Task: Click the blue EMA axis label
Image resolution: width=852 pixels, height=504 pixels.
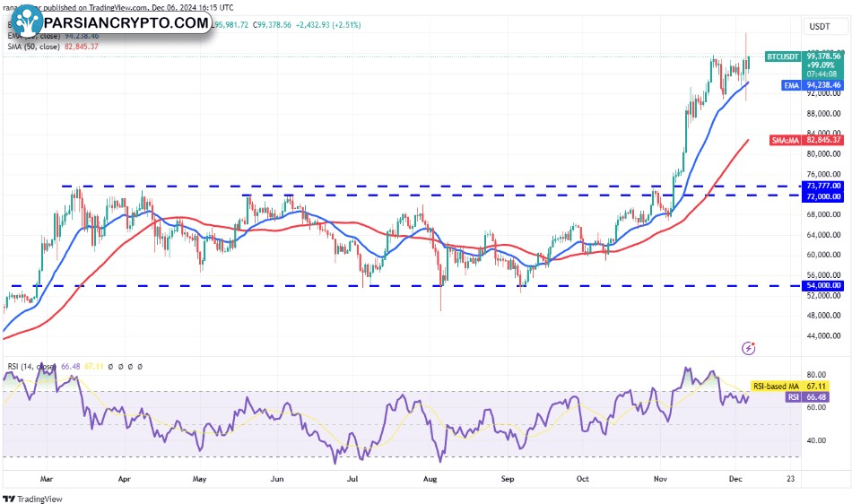Action: [x=791, y=85]
